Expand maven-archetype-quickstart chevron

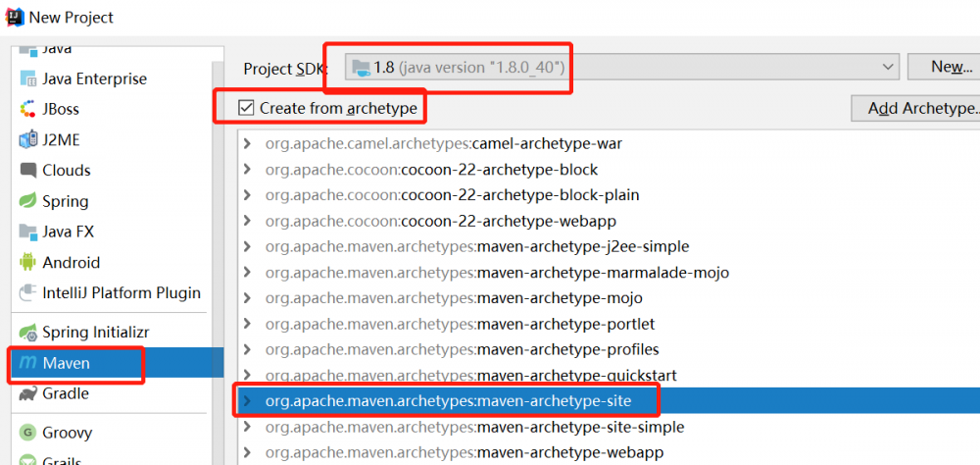(x=248, y=376)
